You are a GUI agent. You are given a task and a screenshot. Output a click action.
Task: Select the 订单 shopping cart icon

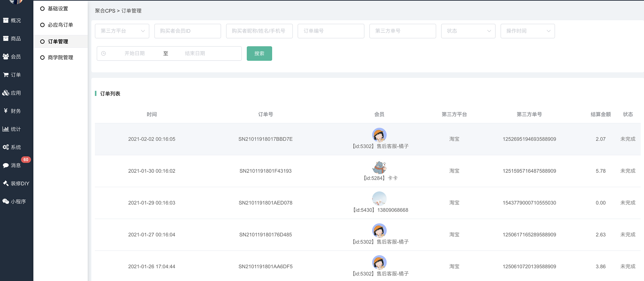coord(6,75)
